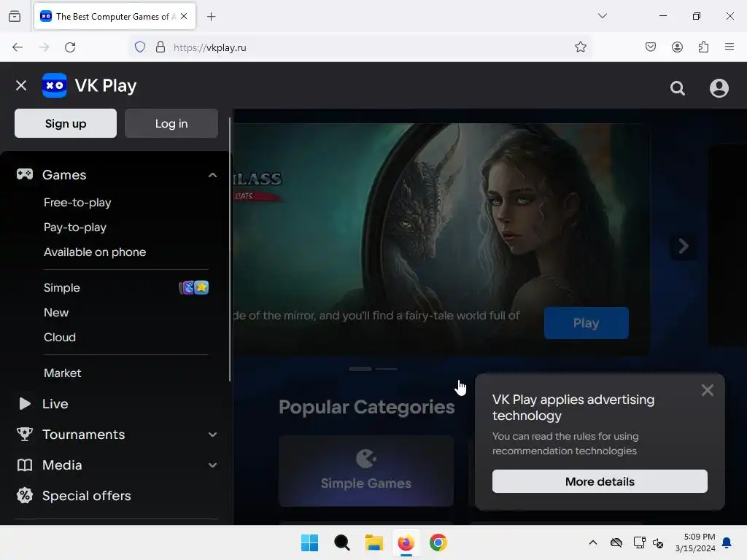Viewport: 747px width, 560px height.
Task: Open Firefox application hamburger menu
Action: [x=729, y=47]
